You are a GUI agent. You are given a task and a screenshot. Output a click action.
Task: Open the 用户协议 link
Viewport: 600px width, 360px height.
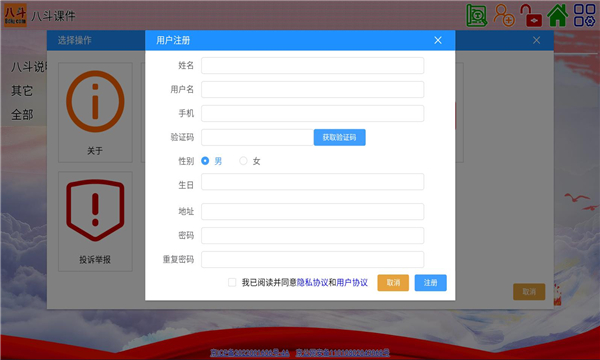352,282
